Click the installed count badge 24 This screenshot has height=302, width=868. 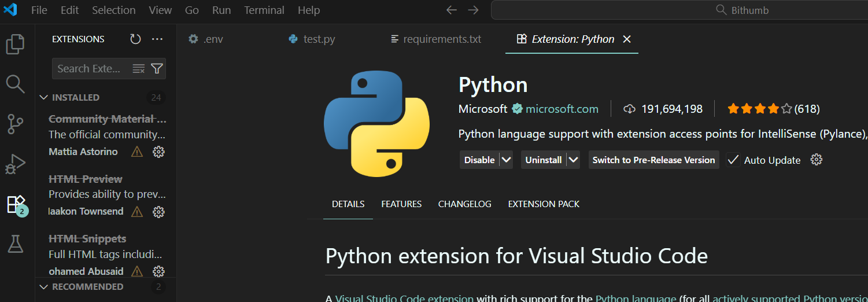pyautogui.click(x=156, y=97)
